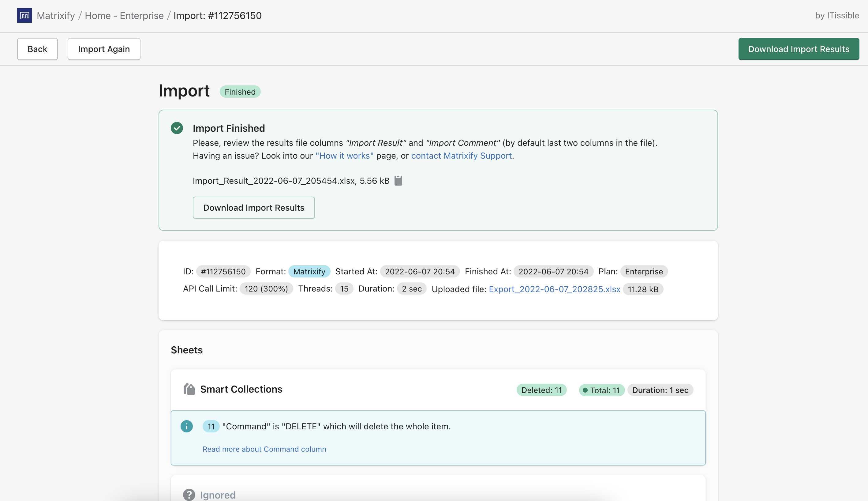Click Import Again button
The image size is (868, 501).
pyautogui.click(x=103, y=49)
